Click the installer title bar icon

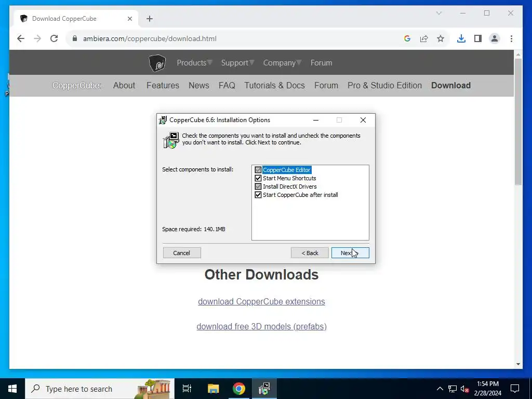163,120
